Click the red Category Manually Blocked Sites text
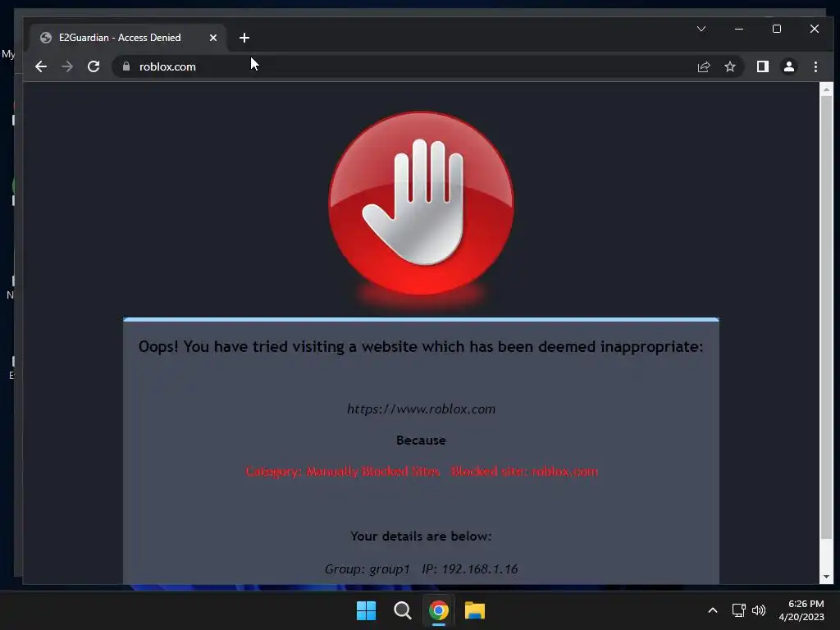Viewport: 840px width, 630px height. coord(422,472)
